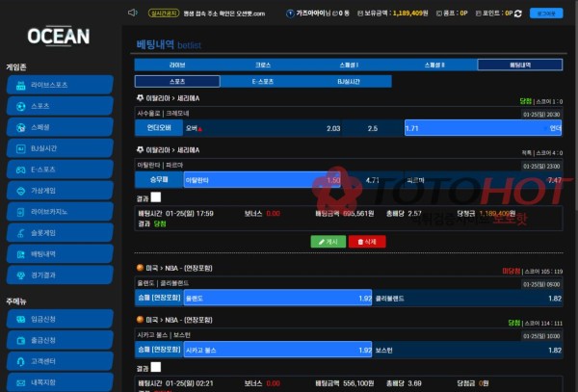Click the green 게시 button
The image size is (578, 392).
328,241
